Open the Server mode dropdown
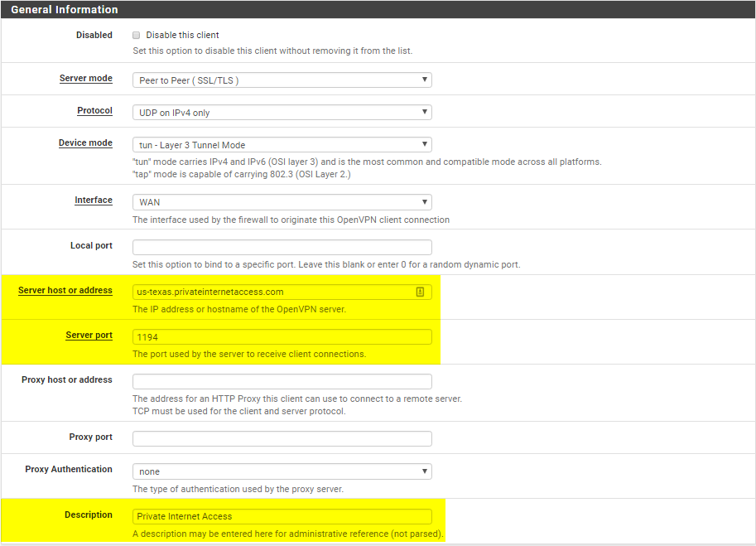This screenshot has width=756, height=546. tap(282, 80)
